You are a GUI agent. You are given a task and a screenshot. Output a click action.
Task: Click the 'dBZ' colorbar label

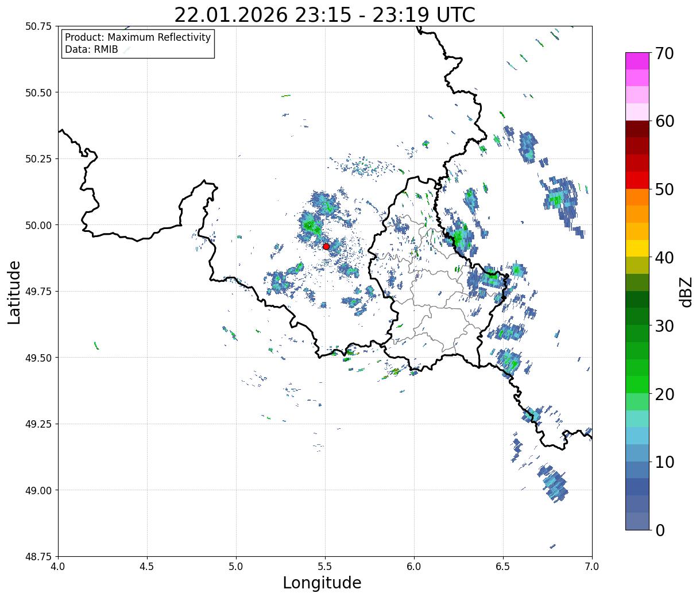coord(686,291)
